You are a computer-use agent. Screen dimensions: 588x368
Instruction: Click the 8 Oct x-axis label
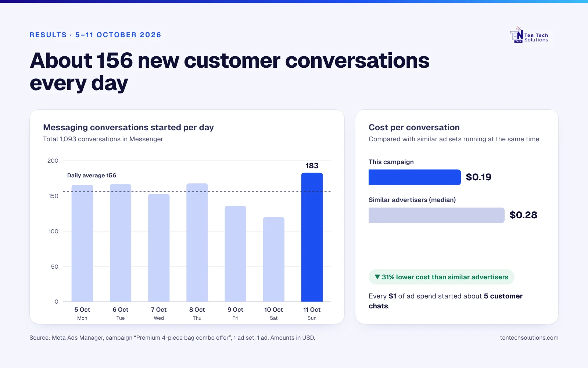[x=197, y=310]
